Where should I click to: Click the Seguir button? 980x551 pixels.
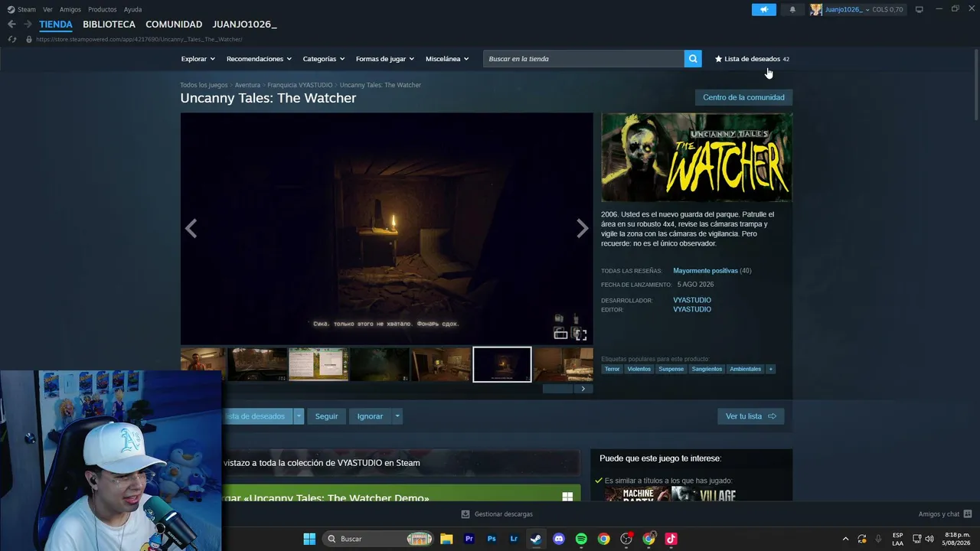point(326,416)
